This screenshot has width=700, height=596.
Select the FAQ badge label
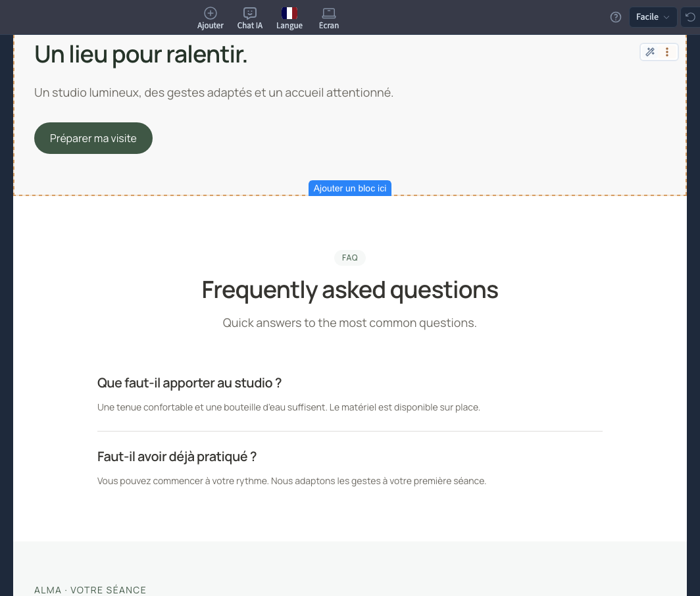[350, 258]
